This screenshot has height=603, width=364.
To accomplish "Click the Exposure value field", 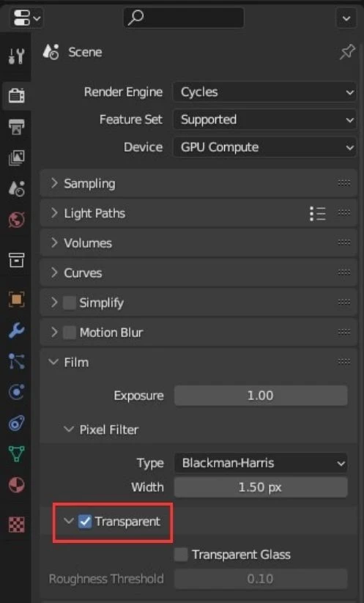I will [261, 396].
